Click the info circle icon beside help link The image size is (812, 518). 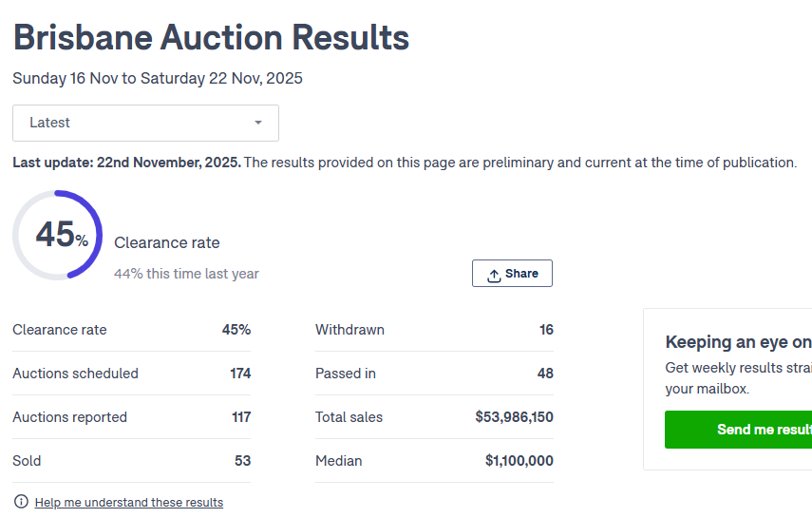click(21, 502)
